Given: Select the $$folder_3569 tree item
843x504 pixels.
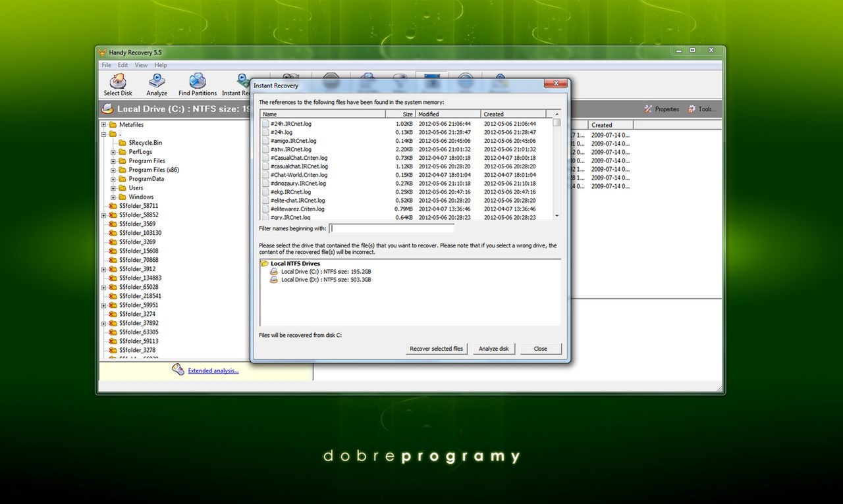Looking at the screenshot, I should click(137, 224).
